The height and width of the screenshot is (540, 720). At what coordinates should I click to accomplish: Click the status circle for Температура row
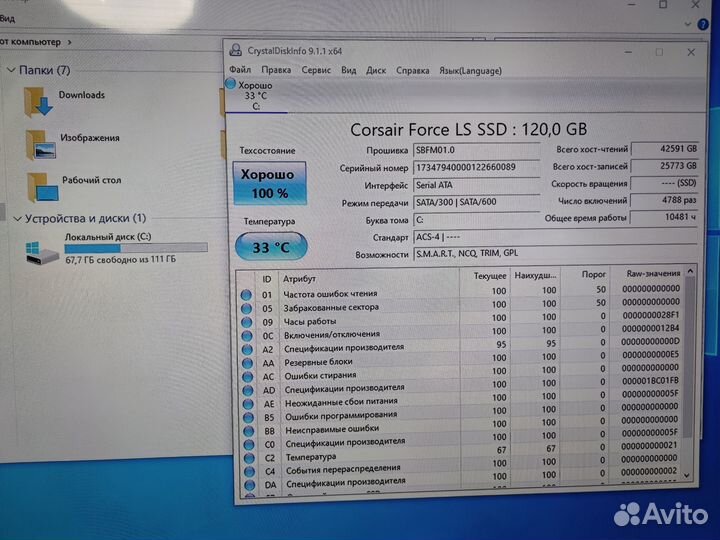249,458
